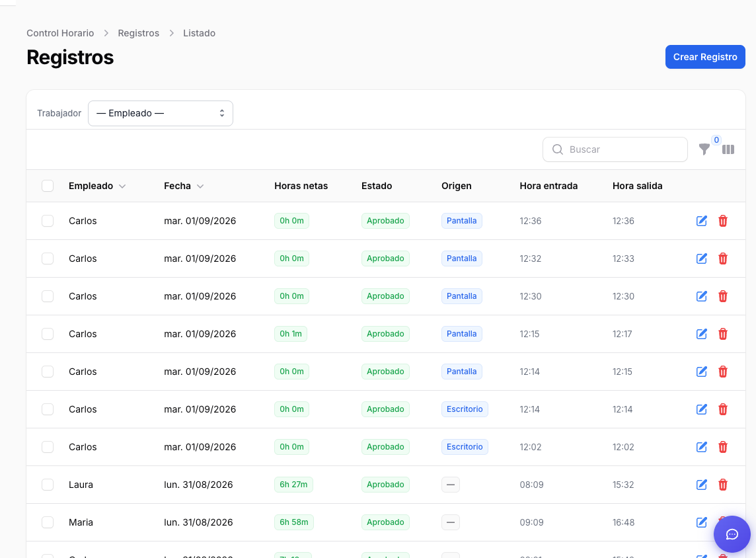The height and width of the screenshot is (558, 756).
Task: Delete the Carlos 12:32 entry record
Action: pyautogui.click(x=723, y=259)
